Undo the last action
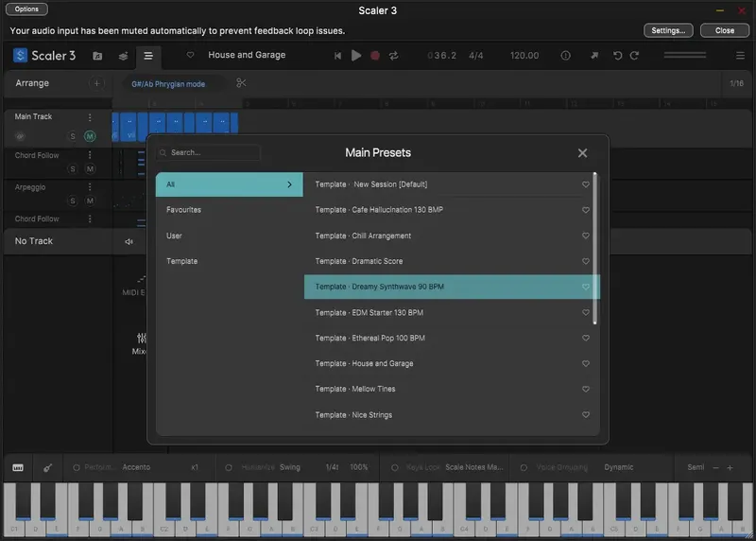 pos(617,56)
